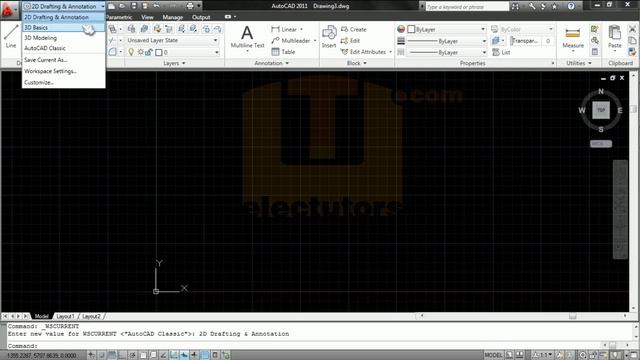Select the Line drawing tool
640x360 pixels.
tap(11, 37)
